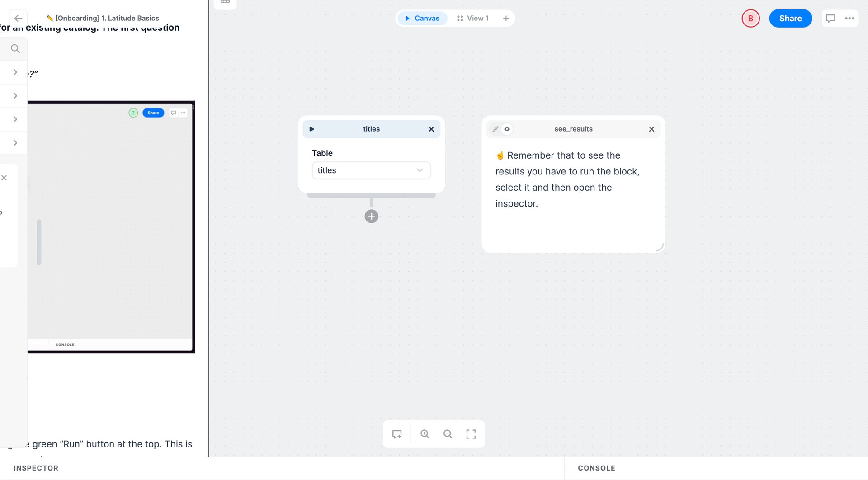The image size is (868, 480).
Task: Click the Share button
Action: point(790,18)
